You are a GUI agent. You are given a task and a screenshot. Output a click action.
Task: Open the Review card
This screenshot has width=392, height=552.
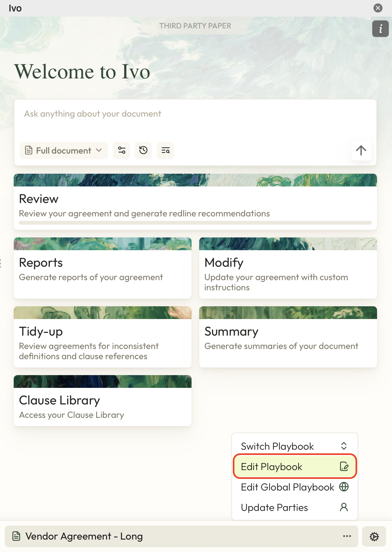click(x=195, y=202)
